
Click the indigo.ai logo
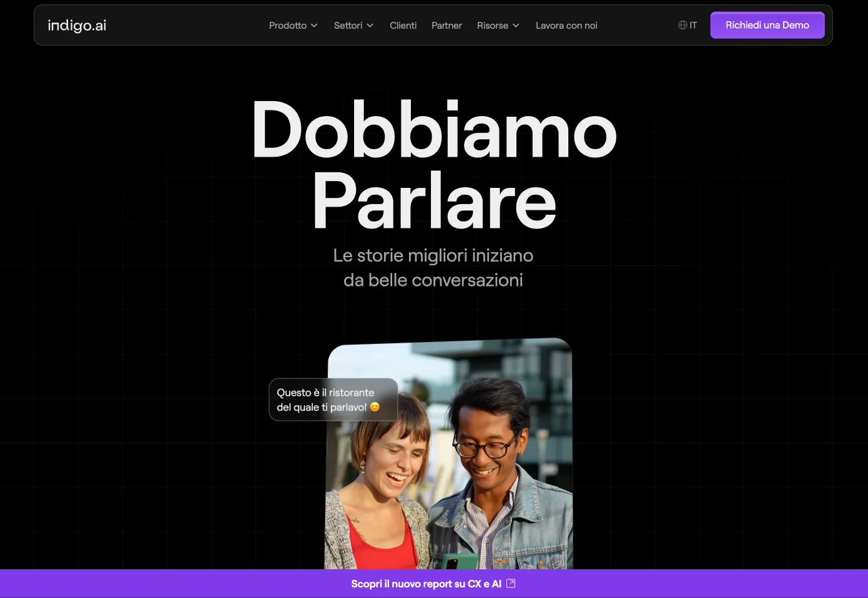click(x=76, y=25)
